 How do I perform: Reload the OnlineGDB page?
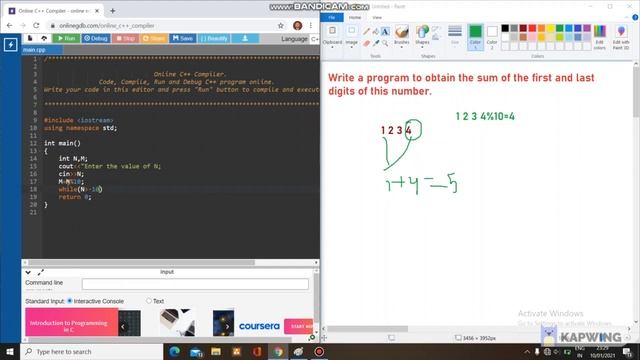(x=36, y=26)
